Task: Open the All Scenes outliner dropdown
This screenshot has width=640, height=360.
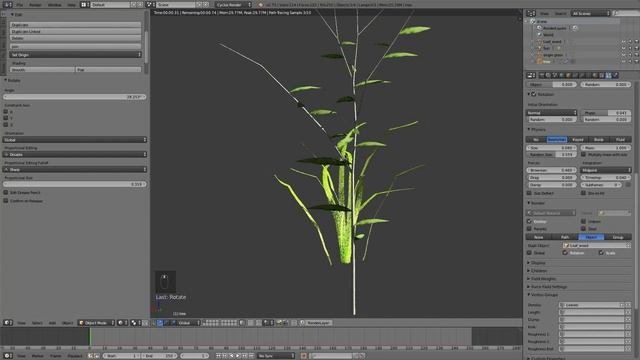Action: click(591, 13)
